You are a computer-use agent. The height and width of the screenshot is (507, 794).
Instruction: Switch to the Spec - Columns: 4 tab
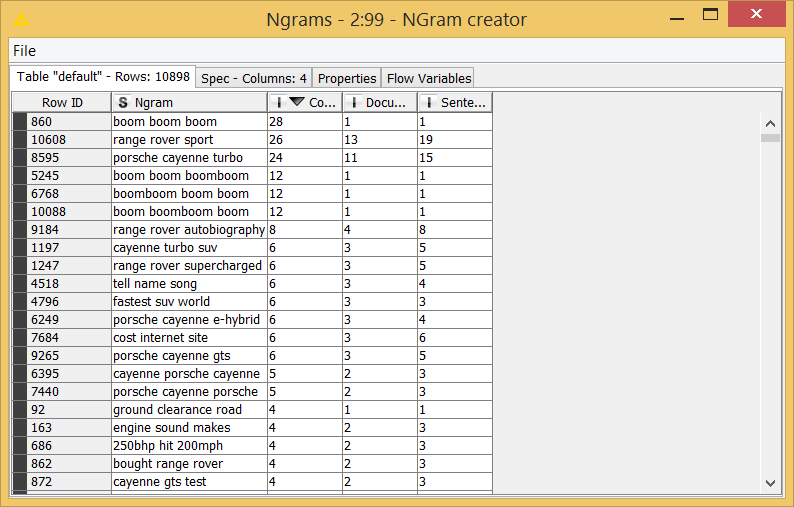point(254,78)
